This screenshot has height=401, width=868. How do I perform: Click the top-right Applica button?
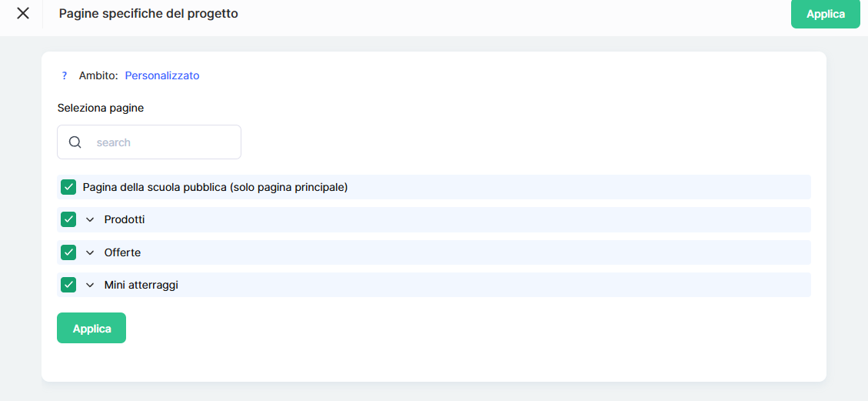point(825,14)
